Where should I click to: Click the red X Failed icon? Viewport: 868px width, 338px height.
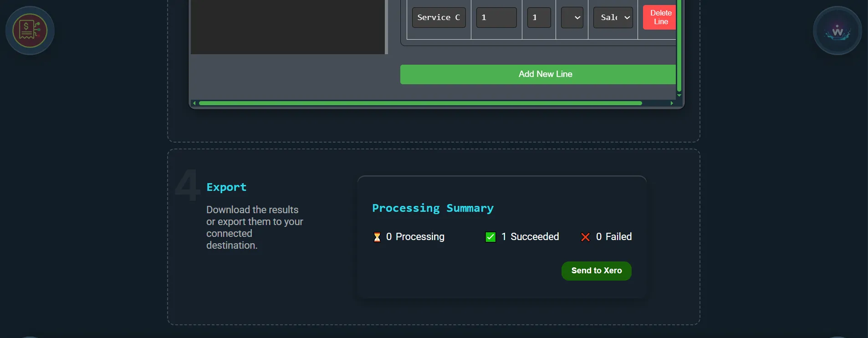click(586, 237)
